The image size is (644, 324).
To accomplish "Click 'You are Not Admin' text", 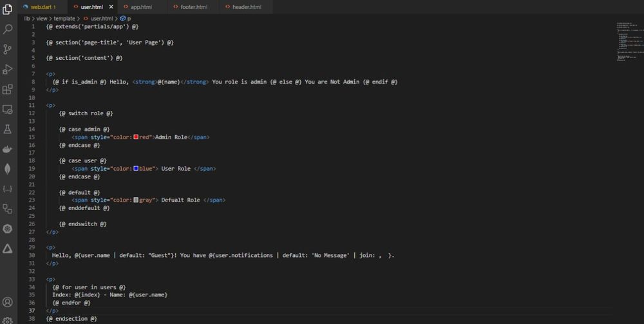I will [332, 82].
